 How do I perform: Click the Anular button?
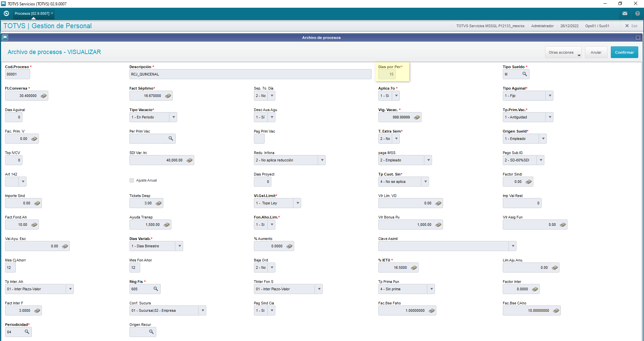(x=596, y=52)
